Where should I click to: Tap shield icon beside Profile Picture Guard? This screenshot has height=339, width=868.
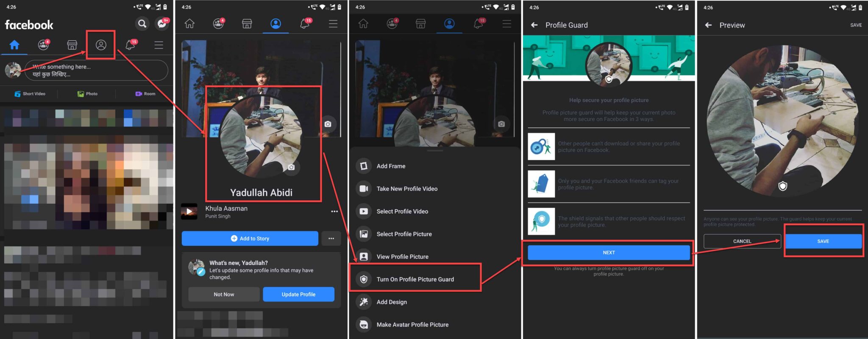364,279
